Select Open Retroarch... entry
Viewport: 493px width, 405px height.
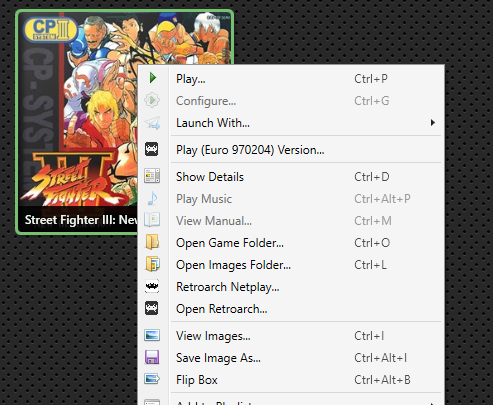point(291,309)
